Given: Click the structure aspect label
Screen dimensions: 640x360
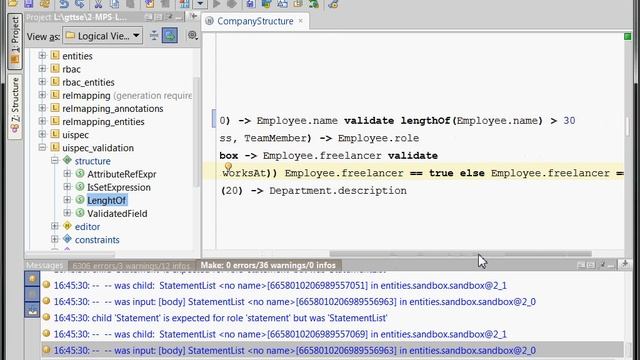Looking at the screenshot, I should point(92,161).
